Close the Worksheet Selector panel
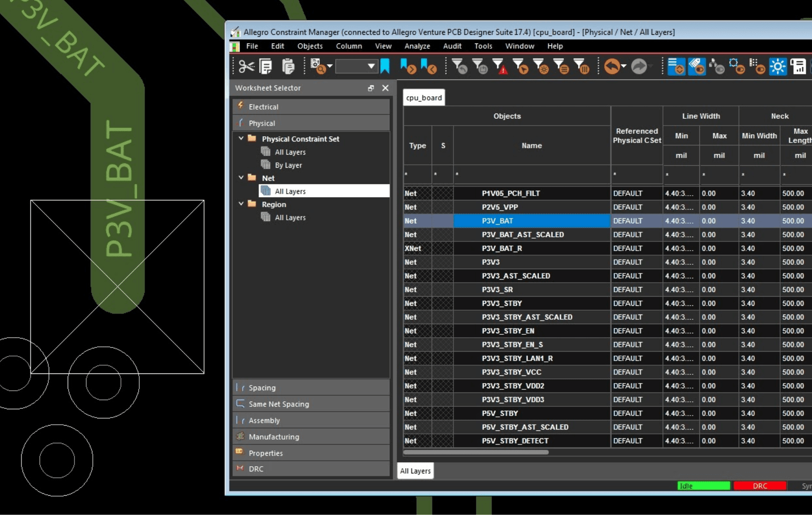Viewport: 812px width, 515px height. click(x=385, y=88)
